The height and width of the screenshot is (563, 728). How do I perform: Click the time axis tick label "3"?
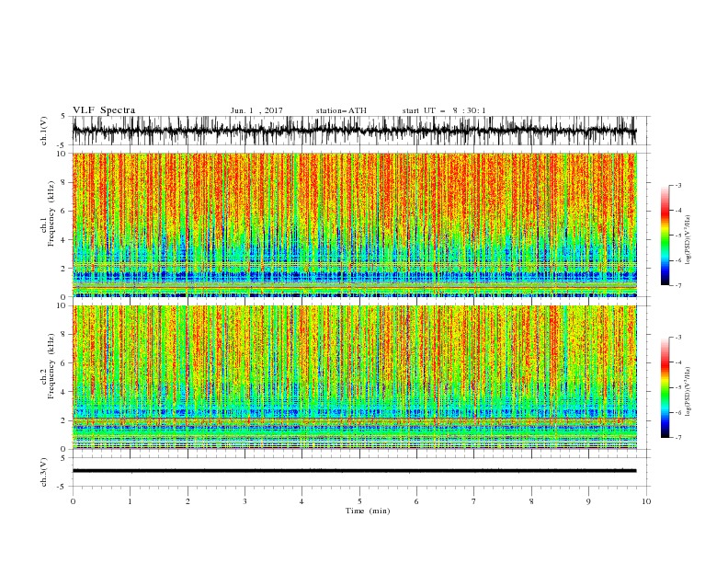(245, 501)
